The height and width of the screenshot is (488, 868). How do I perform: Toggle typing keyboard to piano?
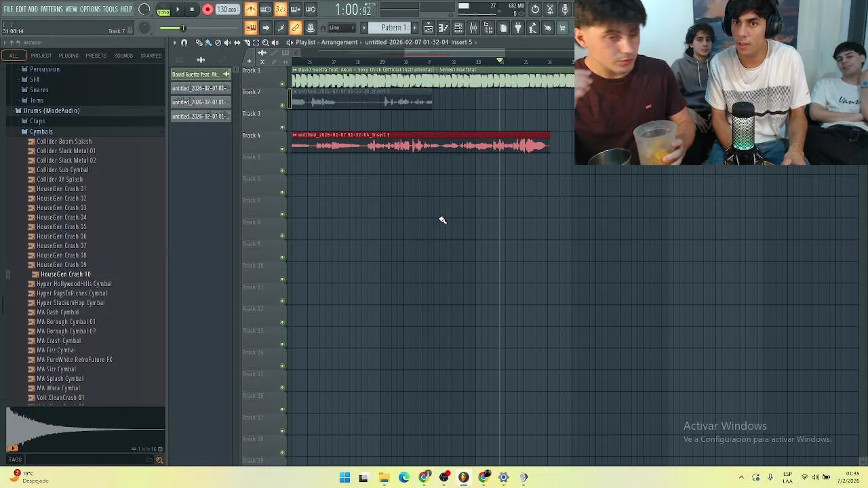click(251, 28)
